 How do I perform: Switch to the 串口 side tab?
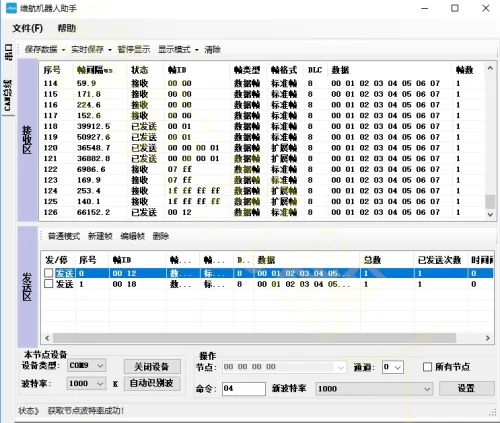pyautogui.click(x=8, y=52)
